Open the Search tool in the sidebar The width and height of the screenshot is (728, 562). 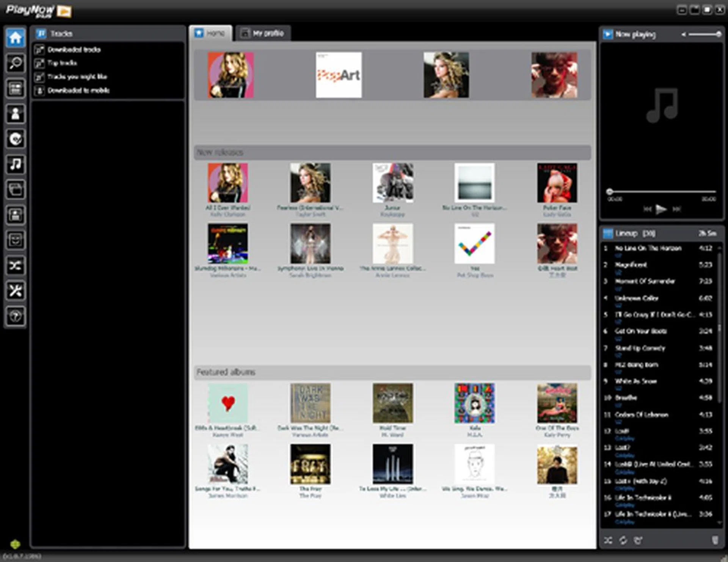15,63
